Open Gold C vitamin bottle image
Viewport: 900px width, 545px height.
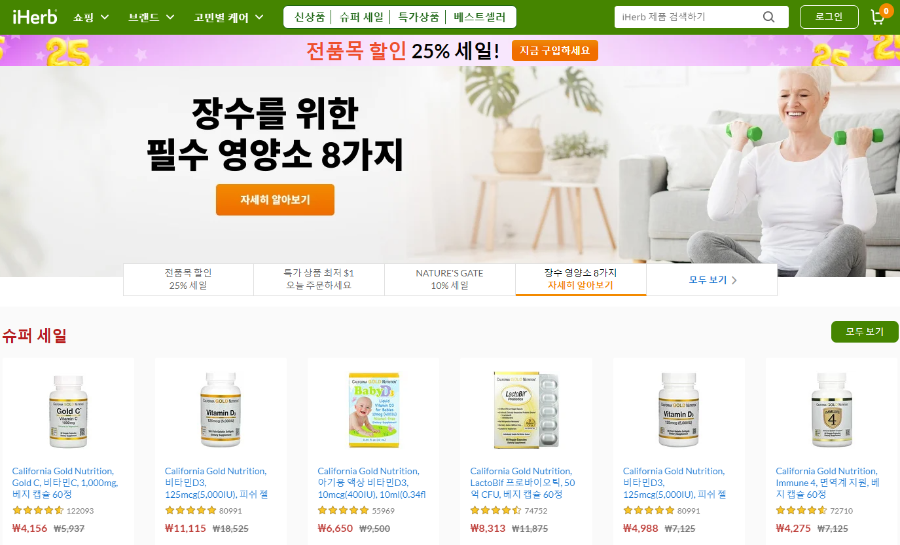tap(68, 411)
